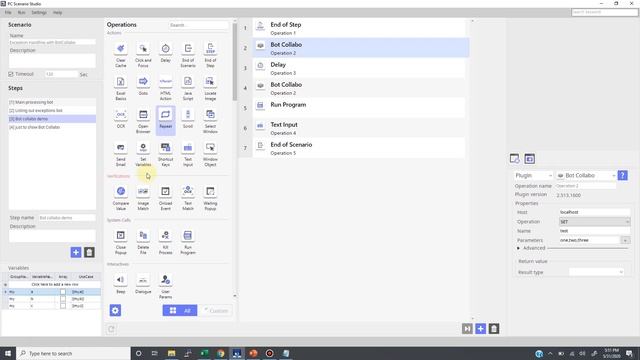Select the User Params interaction
The width and height of the screenshot is (640, 360).
point(165,286)
